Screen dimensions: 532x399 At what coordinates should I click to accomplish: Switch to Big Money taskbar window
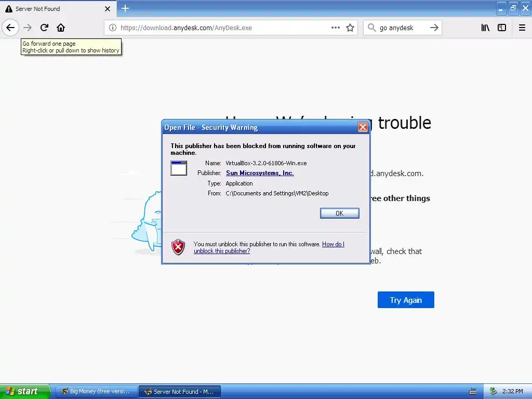pyautogui.click(x=96, y=392)
